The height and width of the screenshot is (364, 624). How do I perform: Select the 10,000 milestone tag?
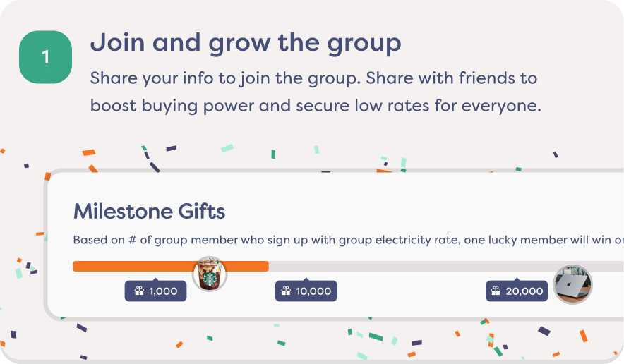[306, 291]
